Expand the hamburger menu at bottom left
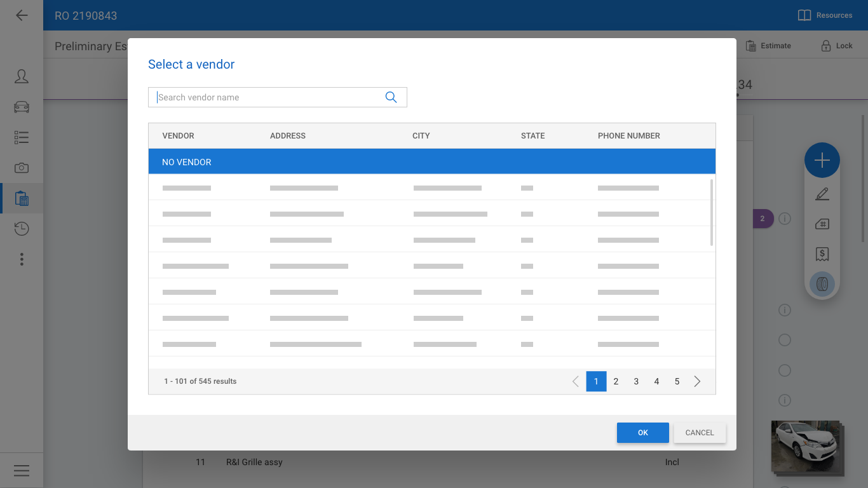Viewport: 868px width, 488px height. point(22,470)
